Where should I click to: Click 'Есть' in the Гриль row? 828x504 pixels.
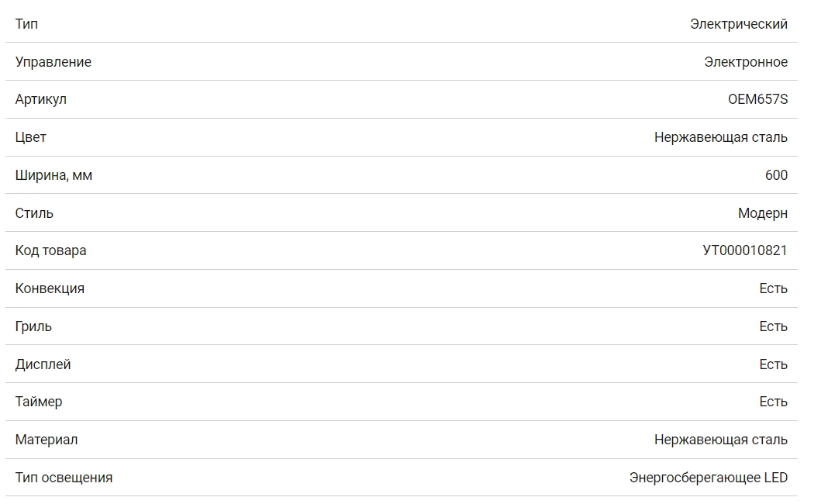point(773,326)
